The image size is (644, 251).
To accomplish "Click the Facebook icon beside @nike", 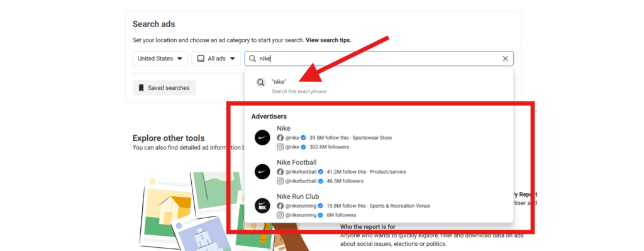I will [280, 138].
